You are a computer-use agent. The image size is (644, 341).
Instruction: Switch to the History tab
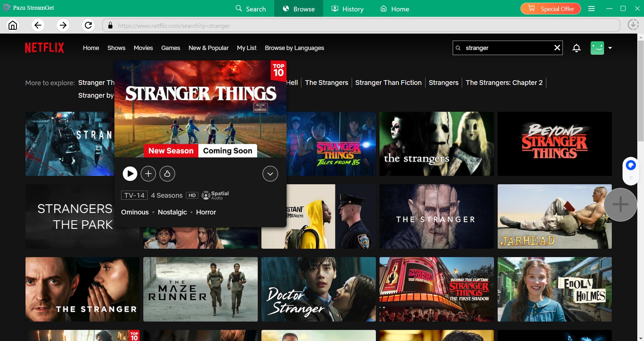click(347, 8)
